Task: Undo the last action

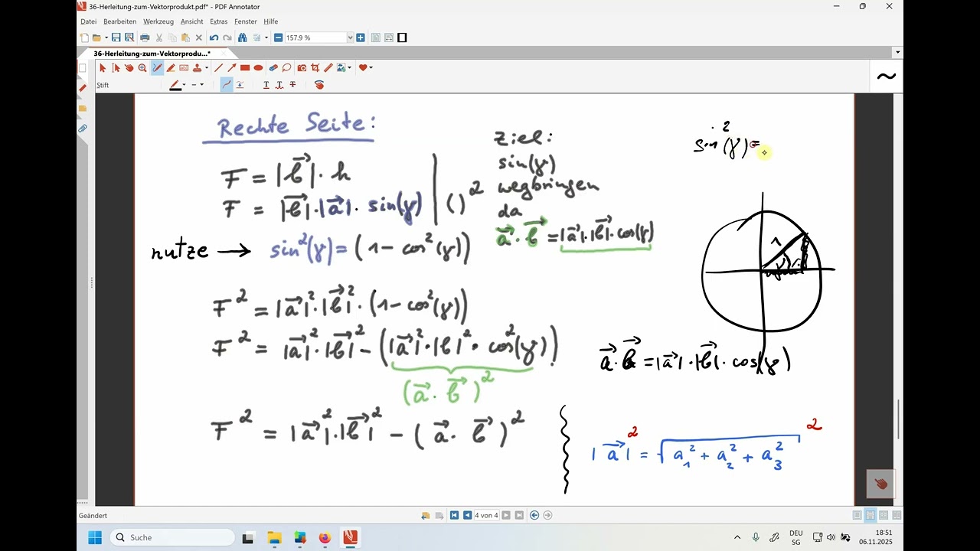Action: [214, 37]
